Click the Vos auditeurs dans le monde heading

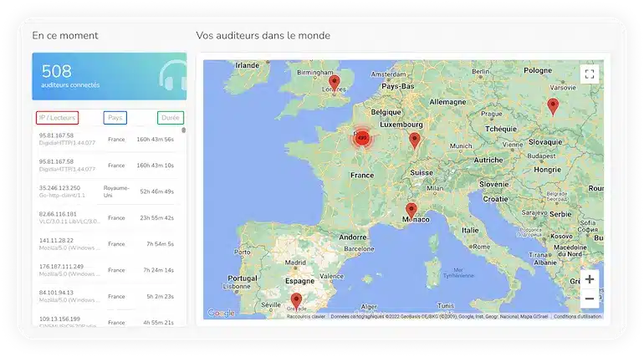tap(263, 36)
